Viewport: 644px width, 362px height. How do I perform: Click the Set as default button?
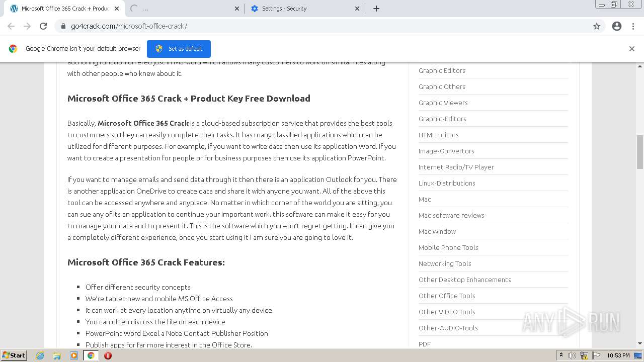tap(179, 49)
